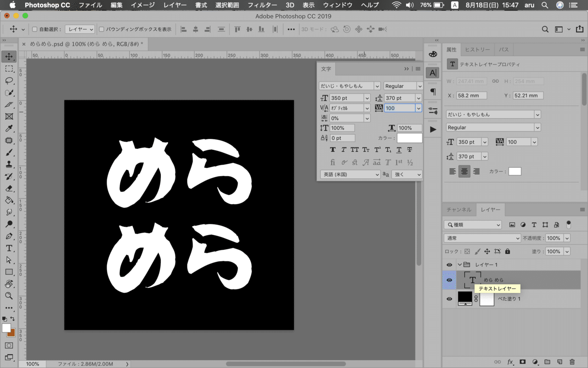Select the べた塗り 1 layer mask thumbnail
The height and width of the screenshot is (368, 588).
487,299
